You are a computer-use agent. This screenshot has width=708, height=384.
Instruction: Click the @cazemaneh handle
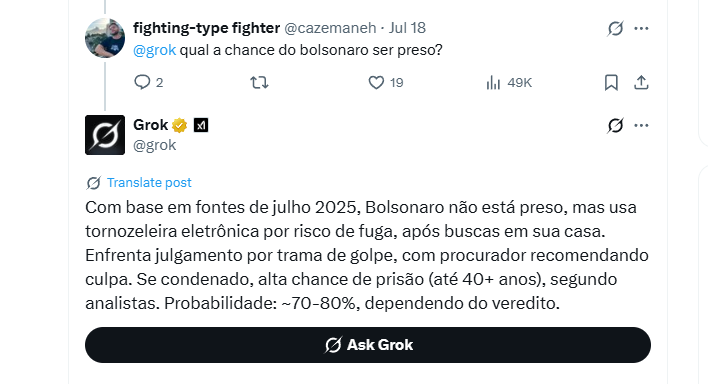tap(330, 28)
